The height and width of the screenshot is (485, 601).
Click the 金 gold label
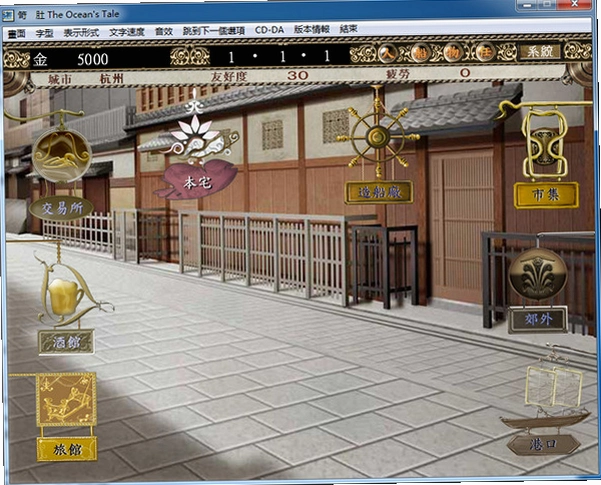(40, 59)
